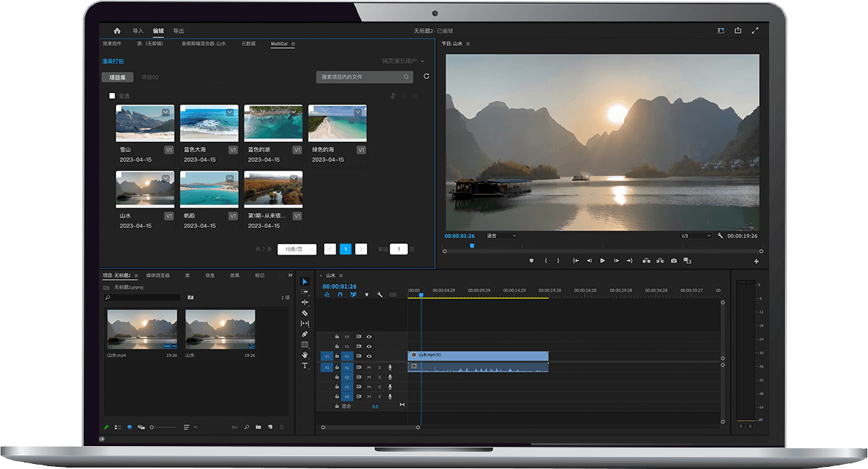Toggle lock on track V3
This screenshot has height=469, width=868.
pyautogui.click(x=337, y=336)
